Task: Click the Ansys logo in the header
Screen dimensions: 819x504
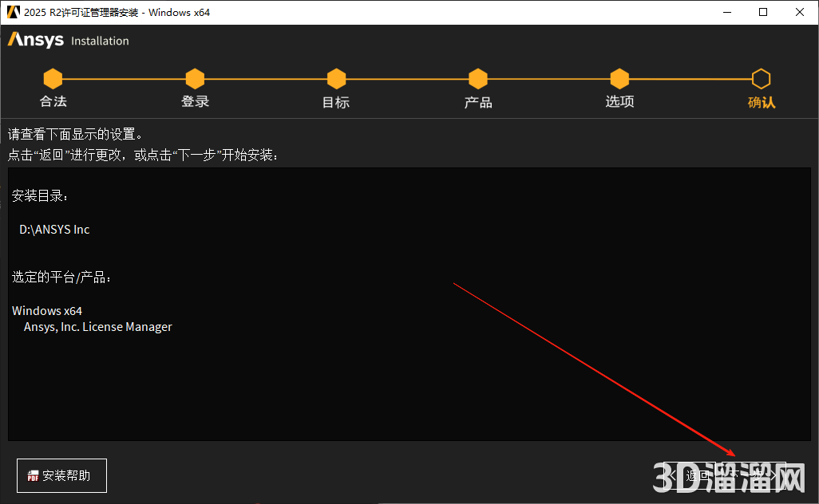Action: point(35,39)
